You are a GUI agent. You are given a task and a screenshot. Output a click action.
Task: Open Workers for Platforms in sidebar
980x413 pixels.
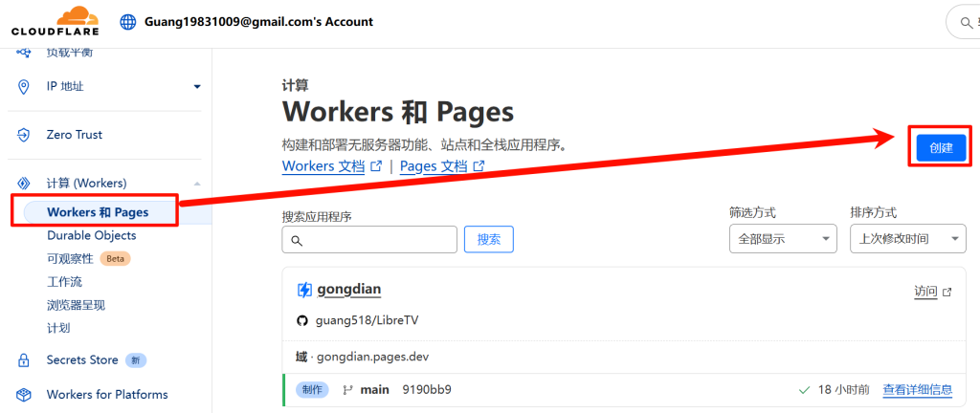(x=107, y=394)
